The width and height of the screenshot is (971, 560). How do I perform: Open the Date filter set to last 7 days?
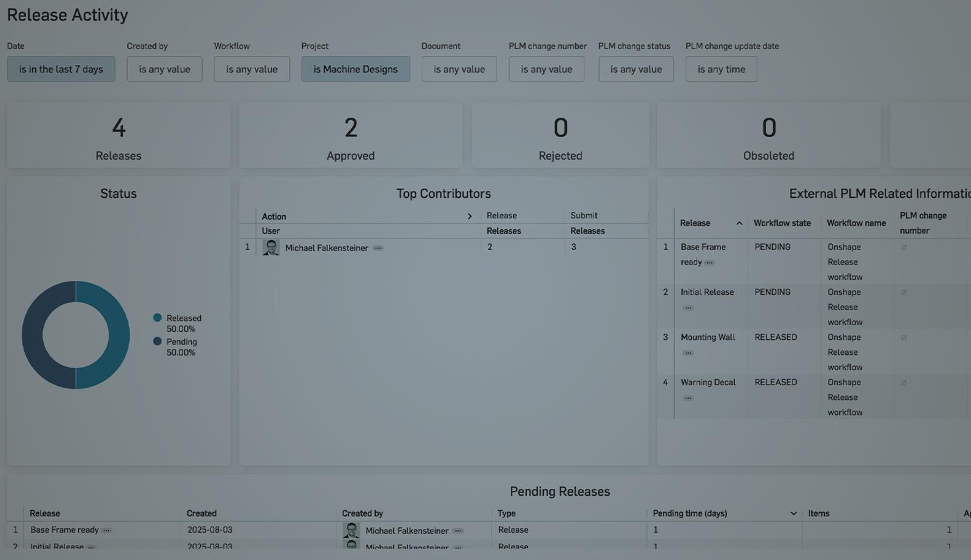coord(61,69)
